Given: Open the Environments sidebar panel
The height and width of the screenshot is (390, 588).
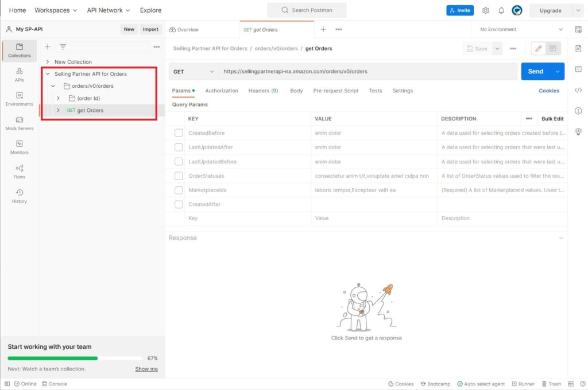Looking at the screenshot, I should [x=20, y=99].
